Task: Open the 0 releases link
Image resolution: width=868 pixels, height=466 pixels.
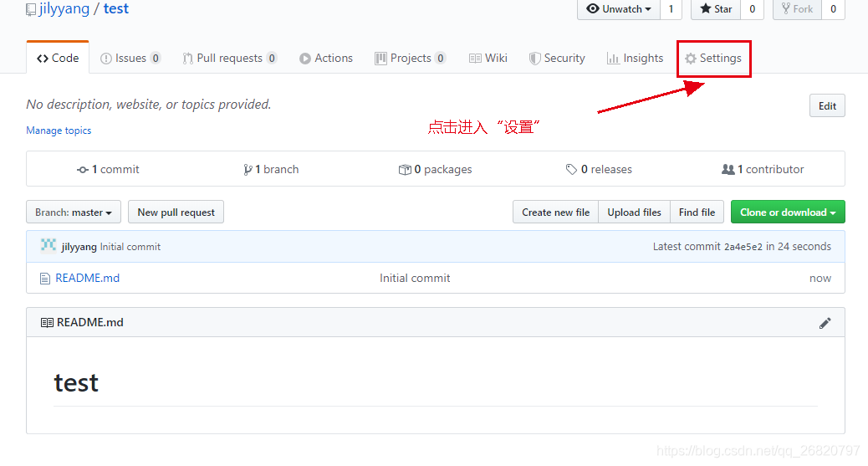Action: click(599, 170)
